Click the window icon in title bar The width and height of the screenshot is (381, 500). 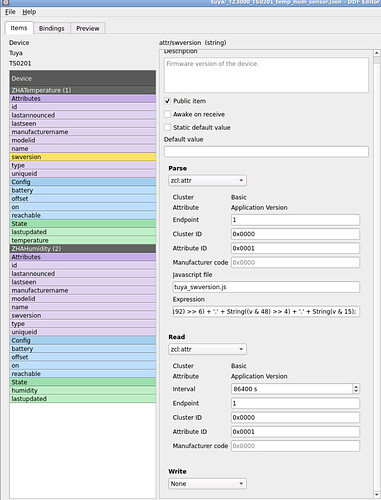click(x=5, y=2)
